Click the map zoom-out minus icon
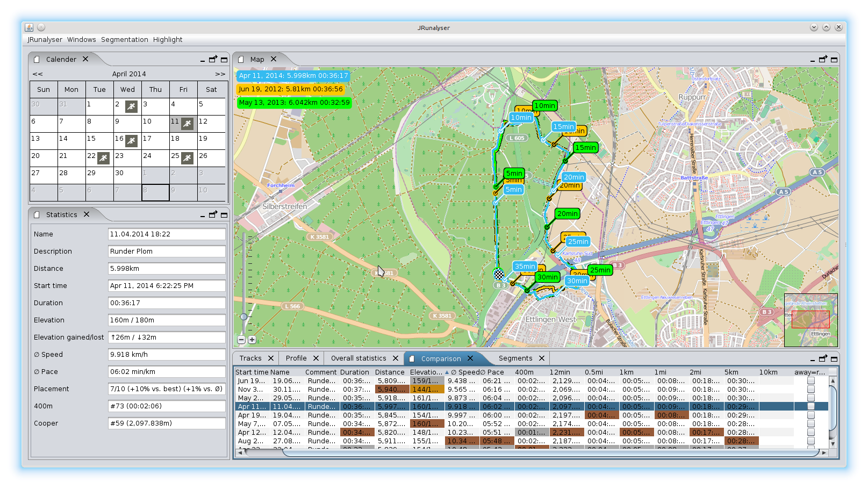Screen dimensions: 868x489 tap(242, 340)
